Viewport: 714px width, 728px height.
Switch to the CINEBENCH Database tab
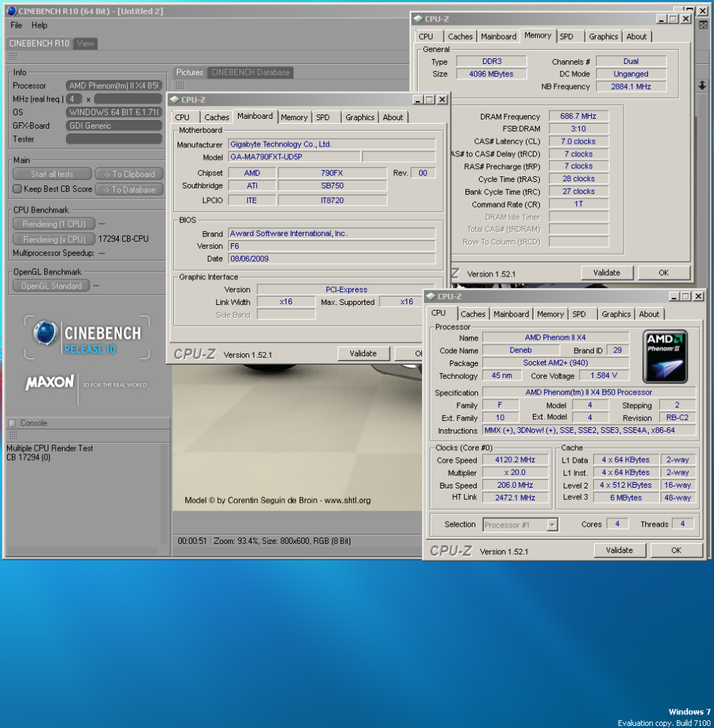tap(250, 73)
